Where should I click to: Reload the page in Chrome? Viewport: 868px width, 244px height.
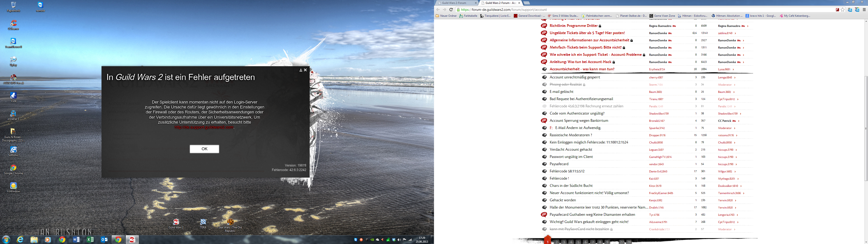pyautogui.click(x=451, y=9)
